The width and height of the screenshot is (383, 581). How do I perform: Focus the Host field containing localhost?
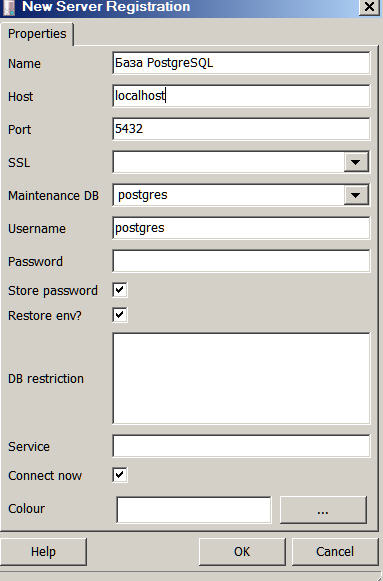(x=241, y=96)
